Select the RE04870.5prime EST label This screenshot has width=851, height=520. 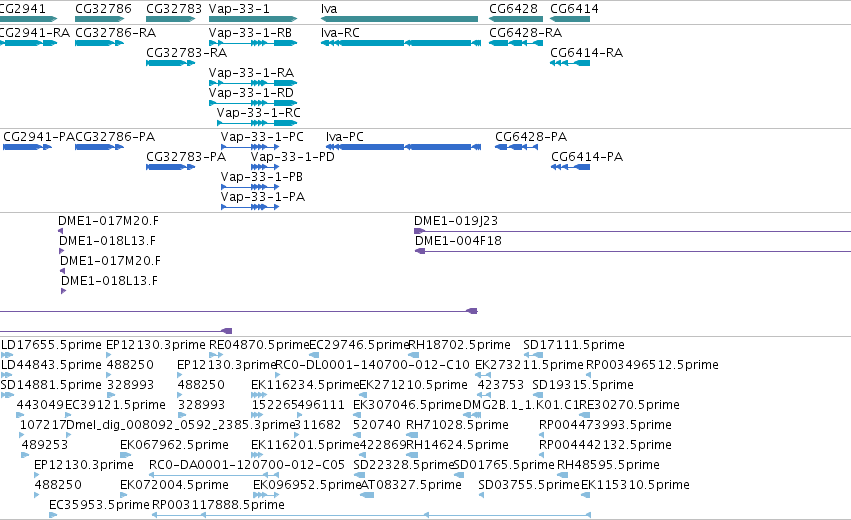(259, 345)
